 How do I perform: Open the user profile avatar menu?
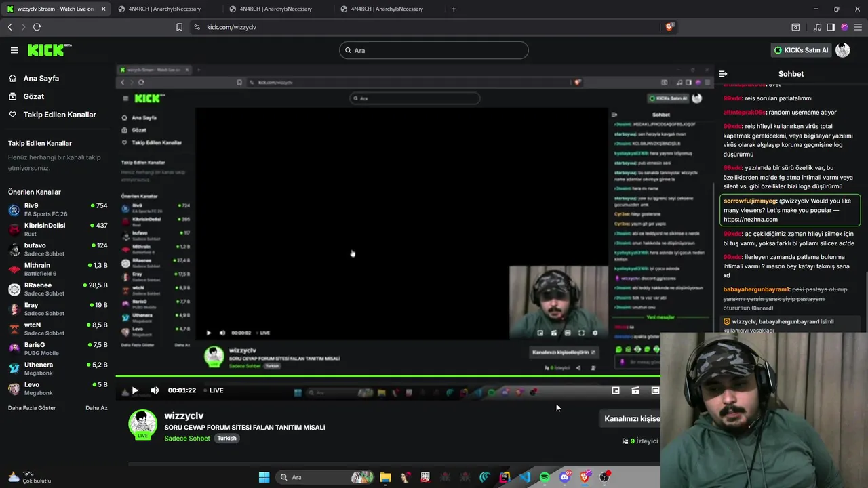[843, 50]
